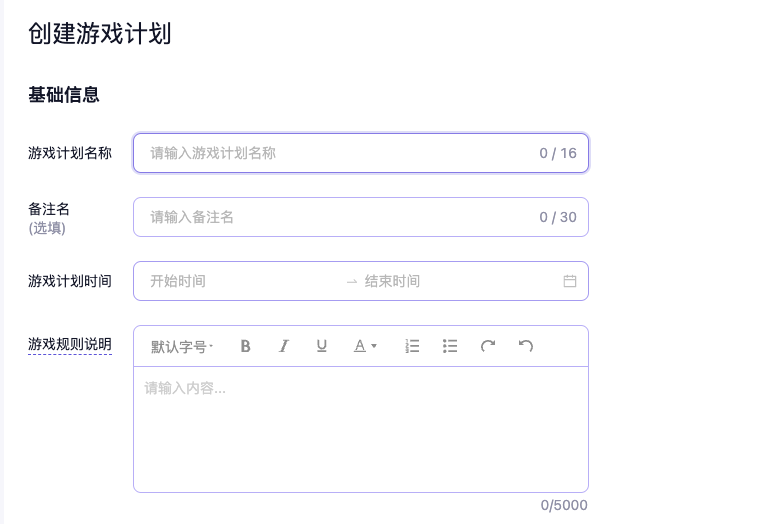
Task: Click the 游戏计划时间 field label
Action: (70, 281)
